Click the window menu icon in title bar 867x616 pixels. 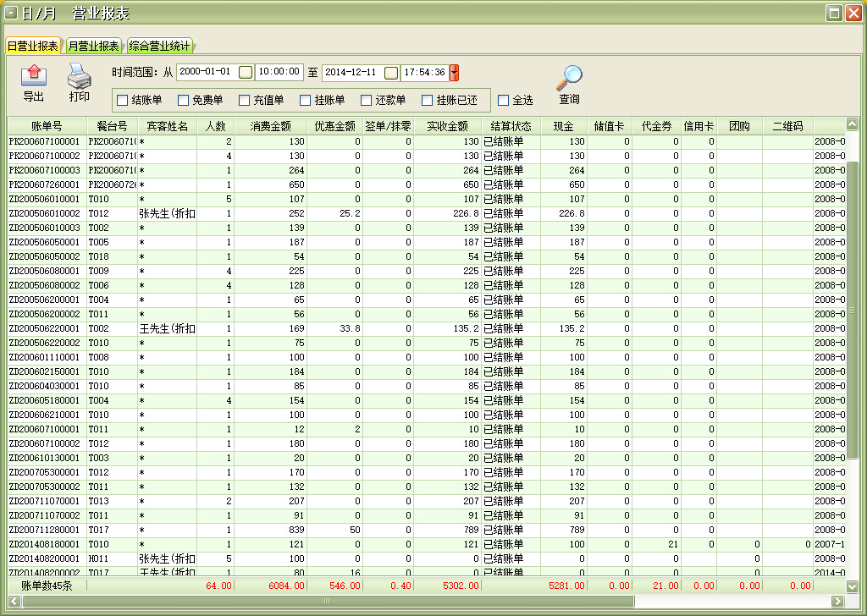11,13
